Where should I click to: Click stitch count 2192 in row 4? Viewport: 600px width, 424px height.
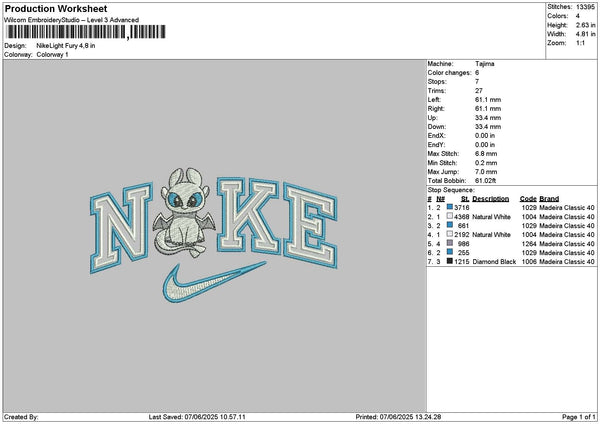pos(462,235)
